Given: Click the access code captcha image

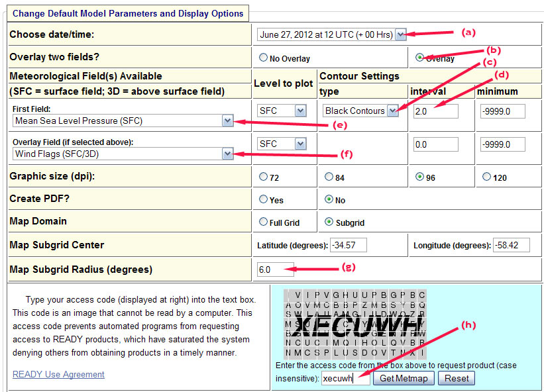Looking at the screenshot, I should pyautogui.click(x=355, y=324).
